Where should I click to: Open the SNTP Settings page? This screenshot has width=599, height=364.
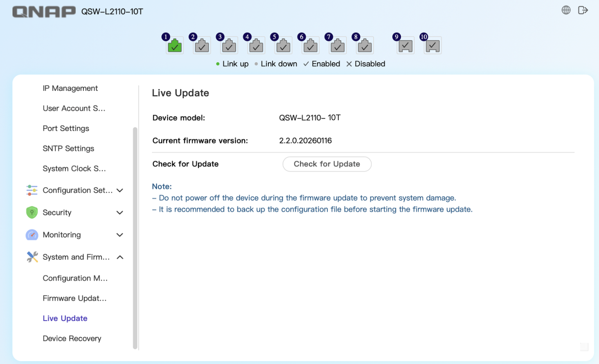pyautogui.click(x=68, y=148)
